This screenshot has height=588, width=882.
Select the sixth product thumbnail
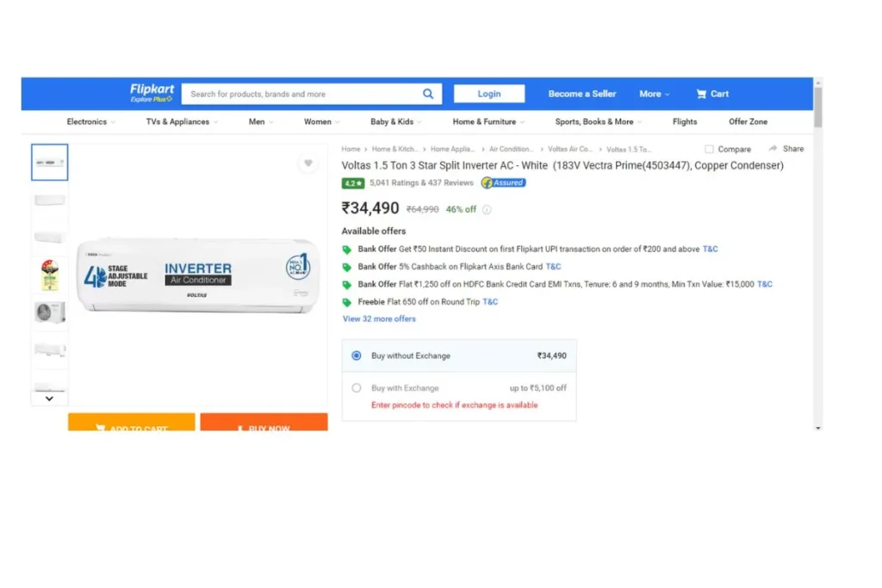tap(49, 350)
